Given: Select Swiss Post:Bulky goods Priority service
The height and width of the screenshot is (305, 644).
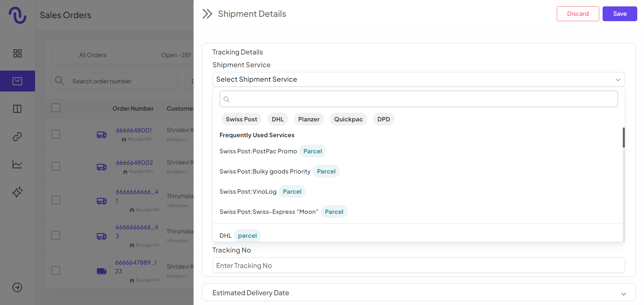Looking at the screenshot, I should 417,171.
